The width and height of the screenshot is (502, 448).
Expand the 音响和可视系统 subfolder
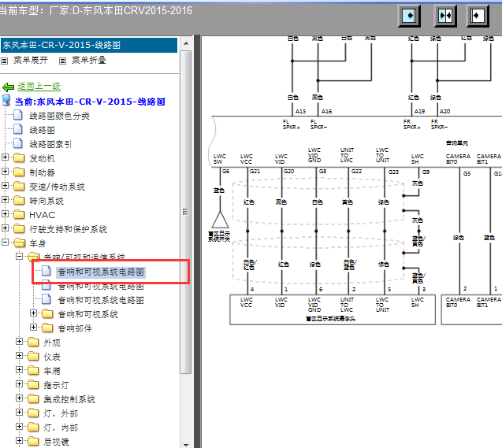point(33,313)
